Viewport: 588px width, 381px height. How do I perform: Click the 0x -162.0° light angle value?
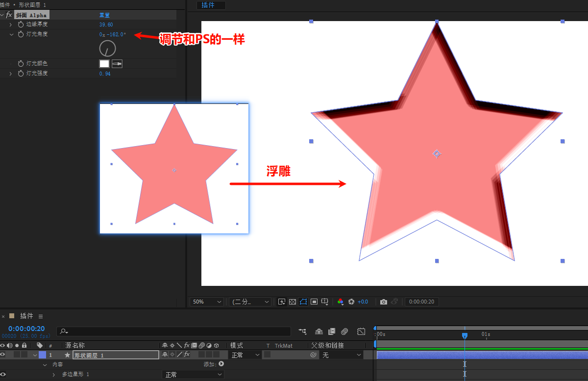(x=112, y=34)
